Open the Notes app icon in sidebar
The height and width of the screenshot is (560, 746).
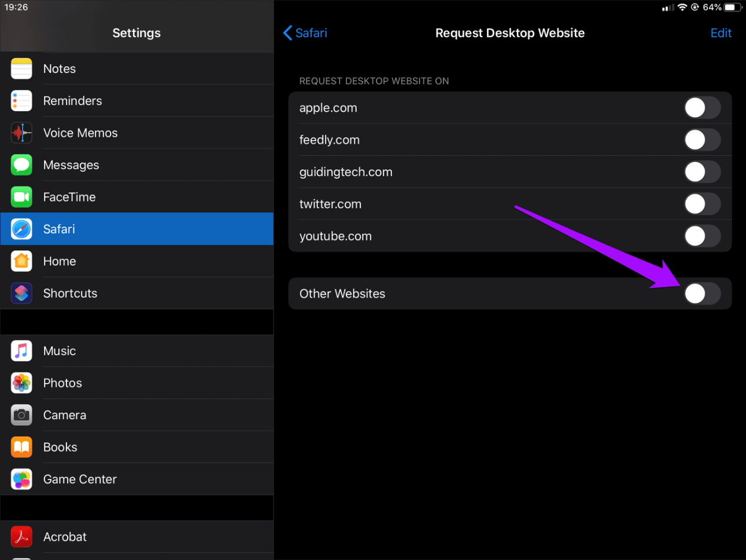pyautogui.click(x=21, y=69)
